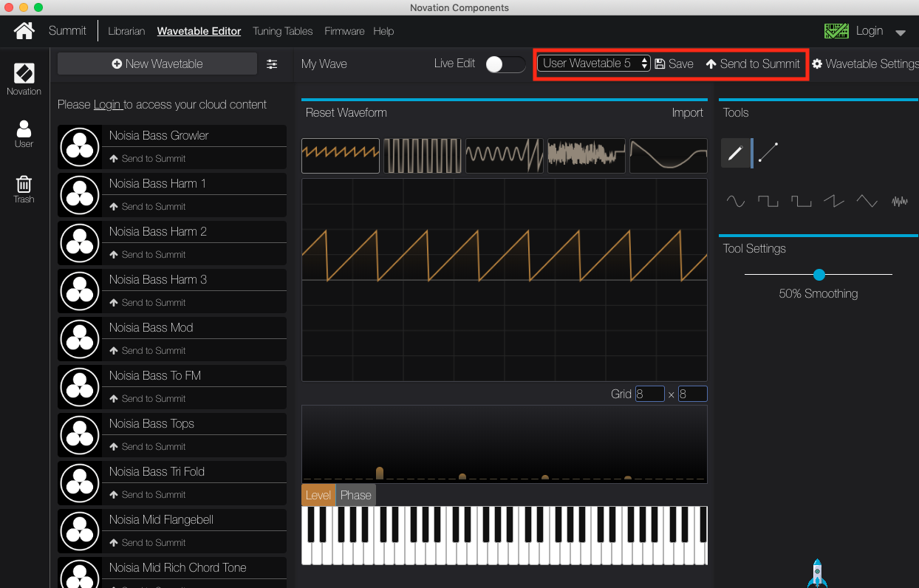Save the wavetable
Viewport: 919px width, 588px height.
pos(674,64)
